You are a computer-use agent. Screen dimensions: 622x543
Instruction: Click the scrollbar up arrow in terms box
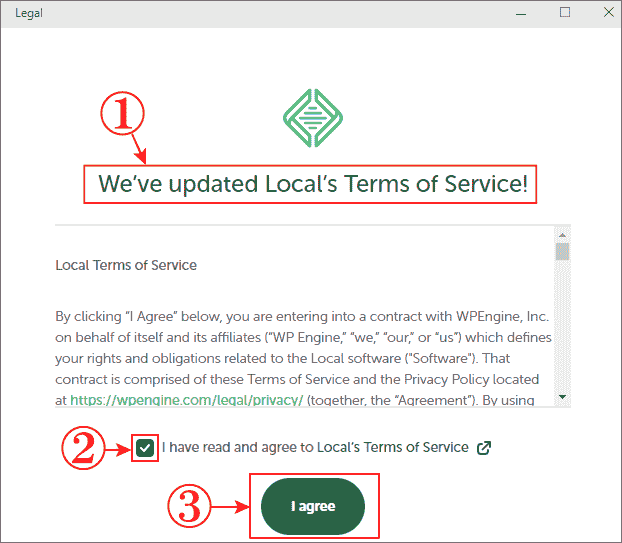point(562,235)
